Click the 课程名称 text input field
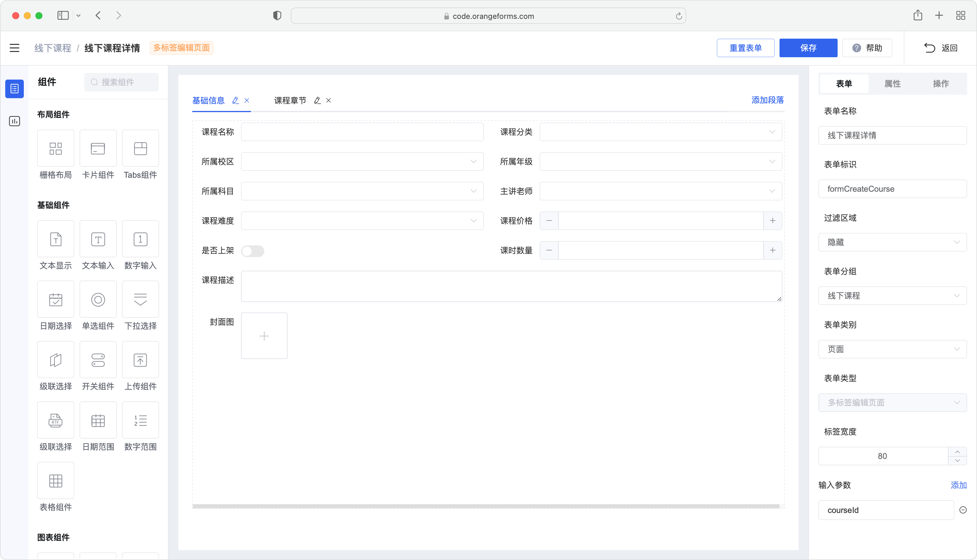The width and height of the screenshot is (977, 560). click(362, 132)
